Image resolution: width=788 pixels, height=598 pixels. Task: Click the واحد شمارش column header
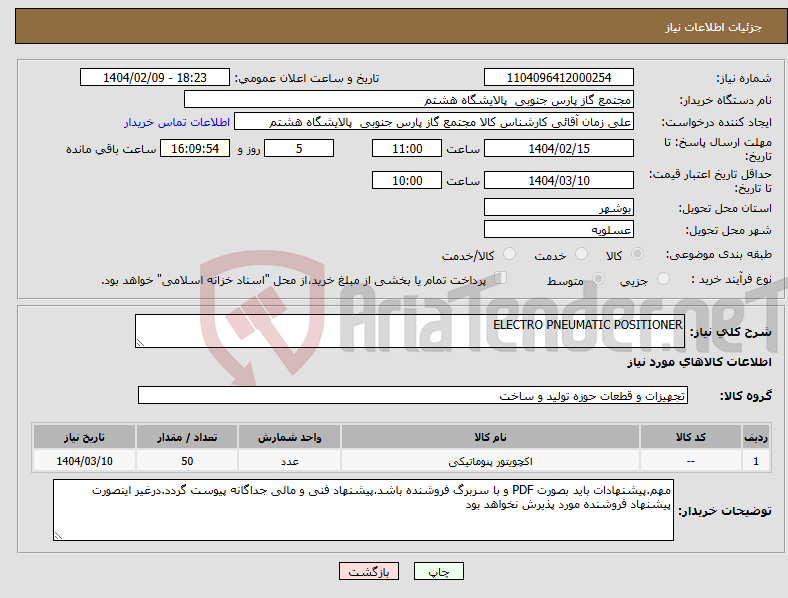[x=289, y=437]
